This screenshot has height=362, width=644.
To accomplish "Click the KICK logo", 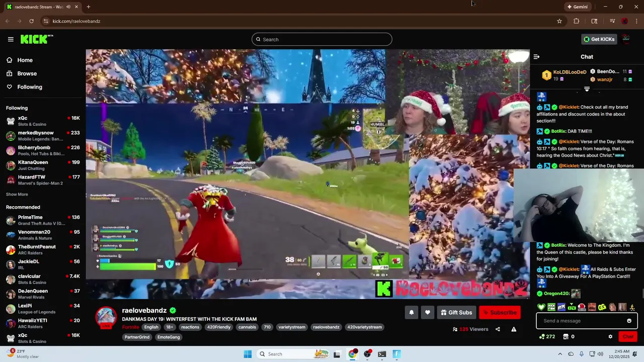I will (36, 39).
